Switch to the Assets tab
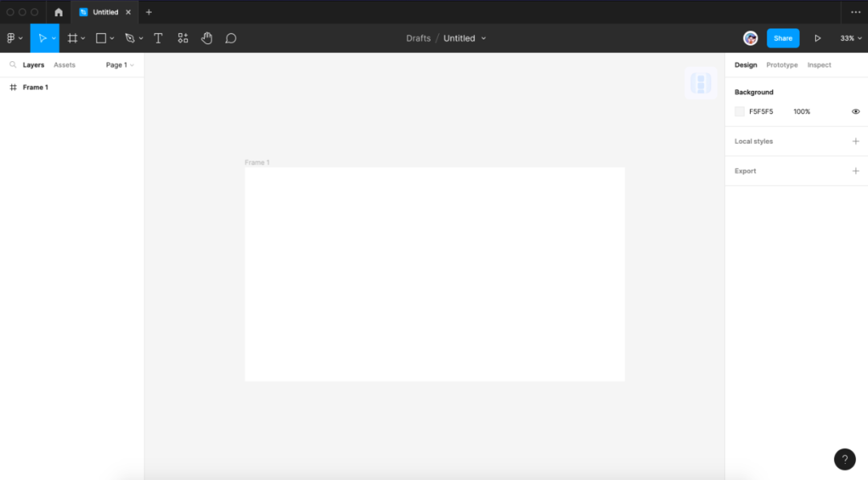868x480 pixels. tap(64, 65)
